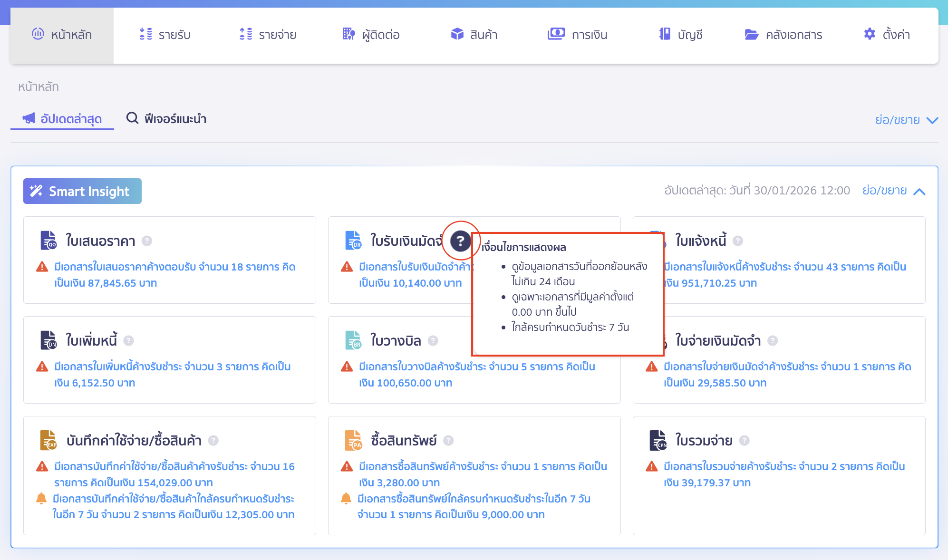Click the สินค้า product box icon
948x560 pixels.
457,34
